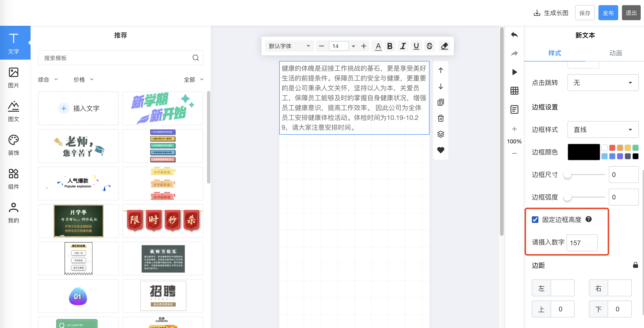Viewport: 644px width, 328px height.
Task: Click the 发布 publish button
Action: tap(608, 13)
